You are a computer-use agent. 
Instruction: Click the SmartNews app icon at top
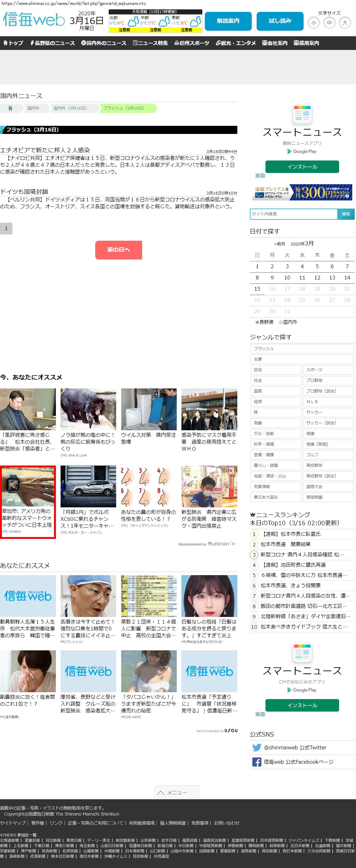302,115
